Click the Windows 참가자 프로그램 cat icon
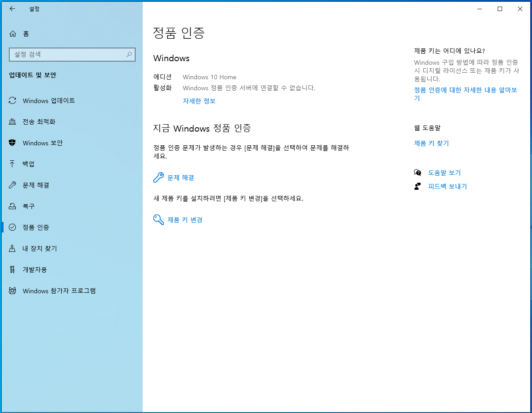This screenshot has width=532, height=413. [13, 291]
